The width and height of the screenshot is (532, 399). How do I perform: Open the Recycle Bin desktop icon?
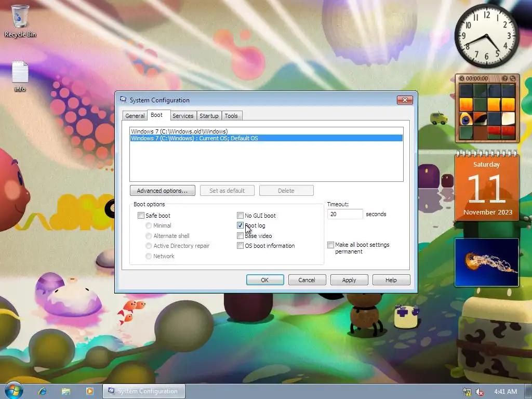coord(20,20)
